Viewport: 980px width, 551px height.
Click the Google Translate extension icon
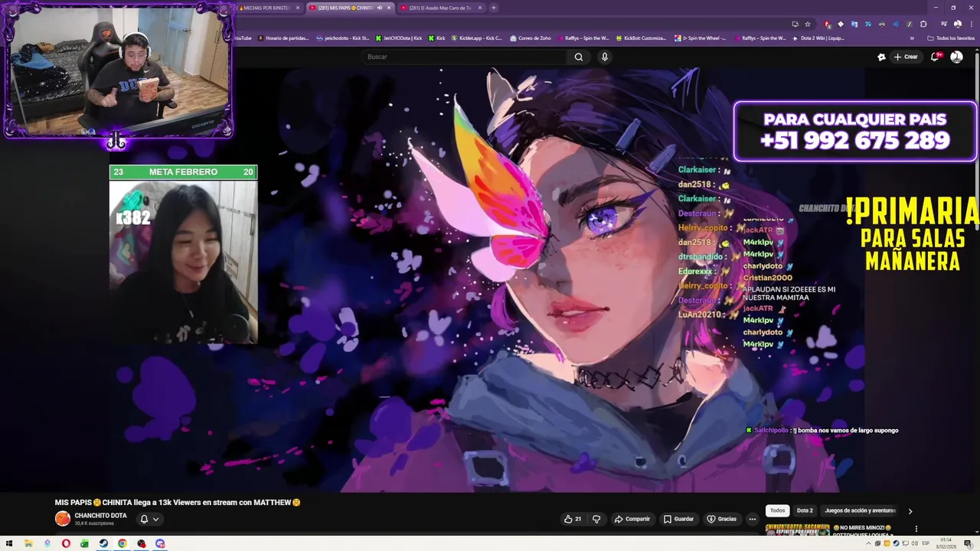pos(854,24)
